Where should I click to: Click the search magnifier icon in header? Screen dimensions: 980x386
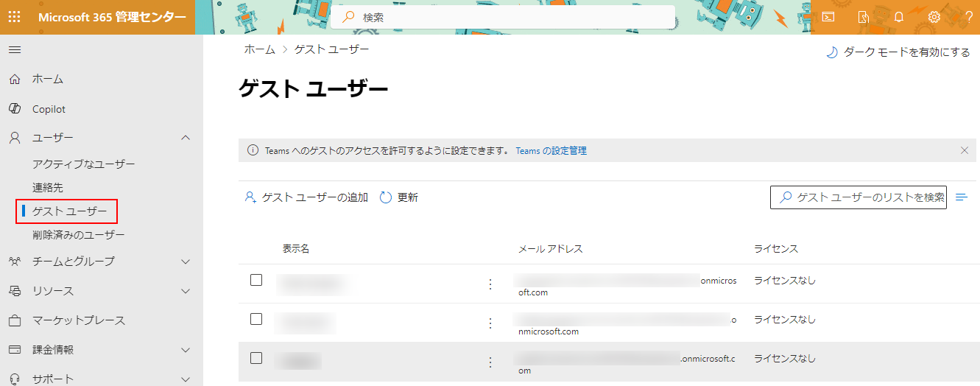coord(349,17)
